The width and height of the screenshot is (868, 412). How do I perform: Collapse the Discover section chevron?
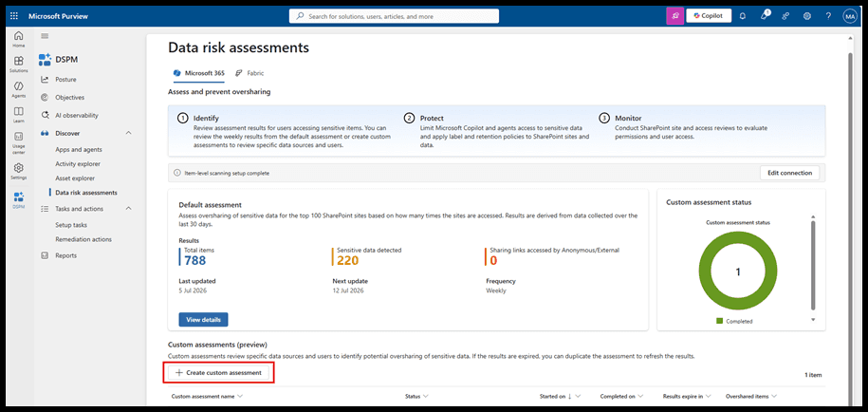(x=128, y=133)
